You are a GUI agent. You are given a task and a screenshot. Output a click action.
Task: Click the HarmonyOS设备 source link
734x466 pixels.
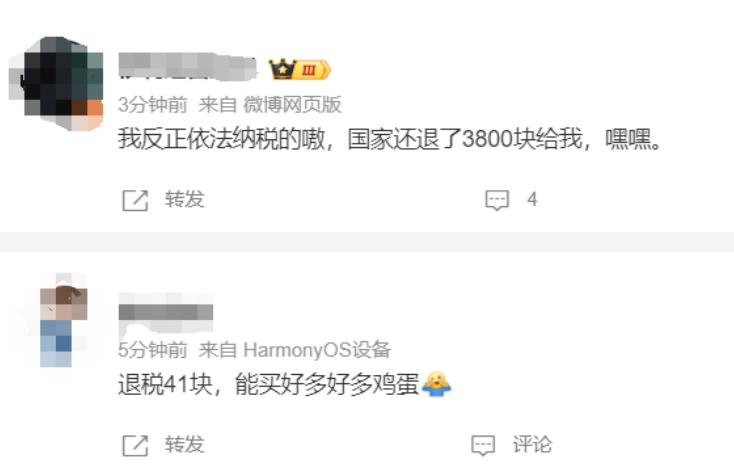[x=317, y=350]
